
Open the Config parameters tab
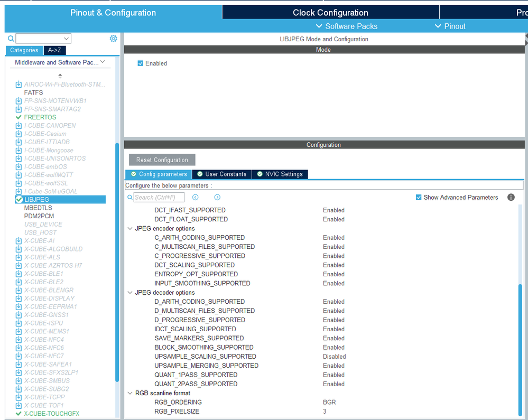(x=159, y=174)
